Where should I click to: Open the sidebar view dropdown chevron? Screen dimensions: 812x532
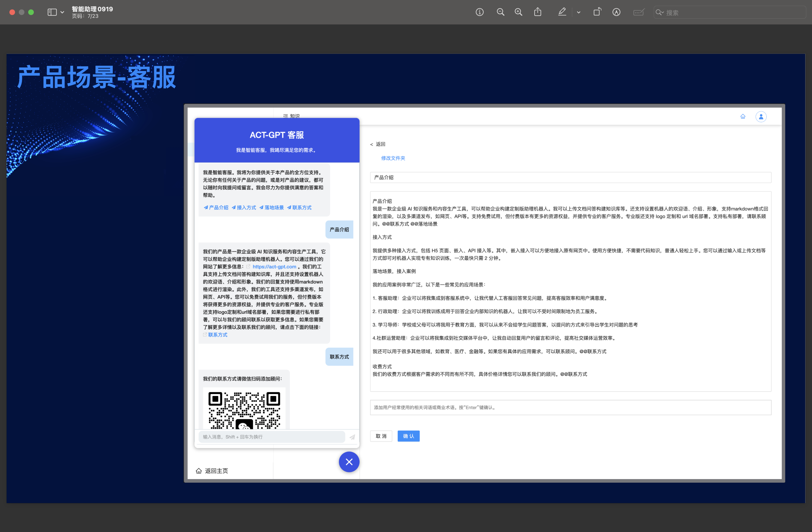pos(62,12)
